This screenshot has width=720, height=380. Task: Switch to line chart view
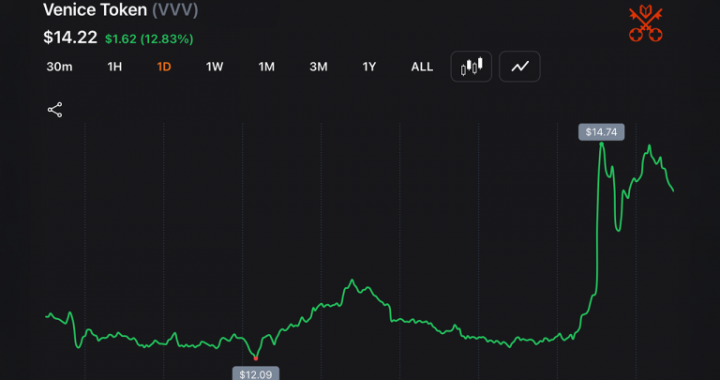click(520, 67)
